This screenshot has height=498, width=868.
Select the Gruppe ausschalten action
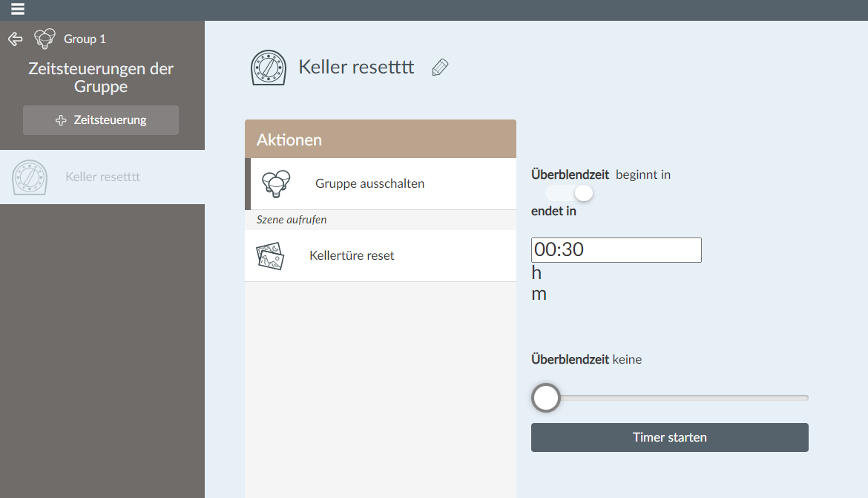[369, 183]
